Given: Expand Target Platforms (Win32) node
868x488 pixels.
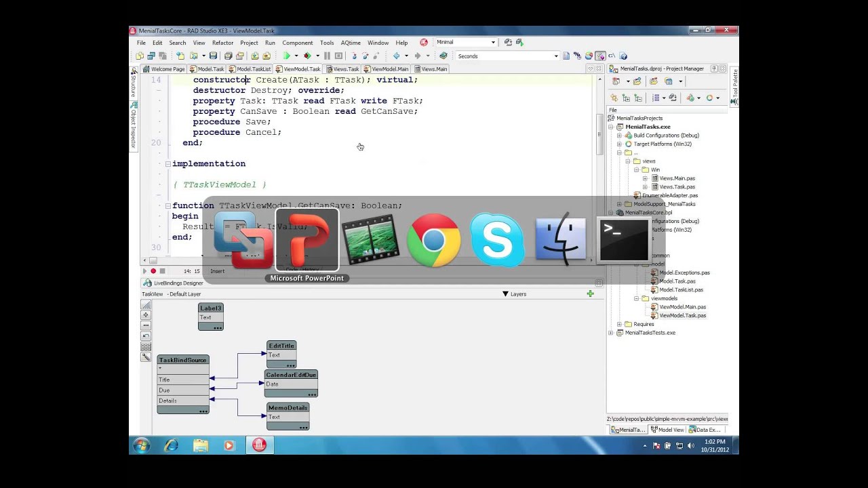Looking at the screenshot, I should click(619, 144).
